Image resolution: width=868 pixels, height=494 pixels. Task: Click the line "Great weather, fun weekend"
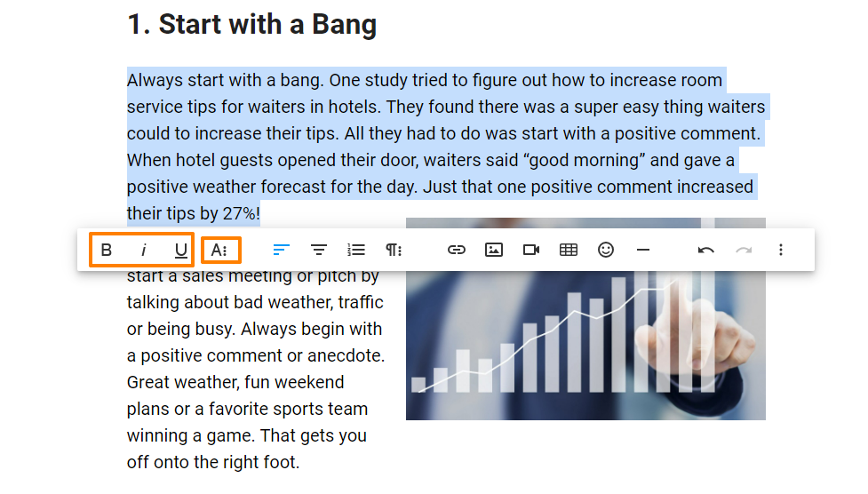[x=235, y=382]
